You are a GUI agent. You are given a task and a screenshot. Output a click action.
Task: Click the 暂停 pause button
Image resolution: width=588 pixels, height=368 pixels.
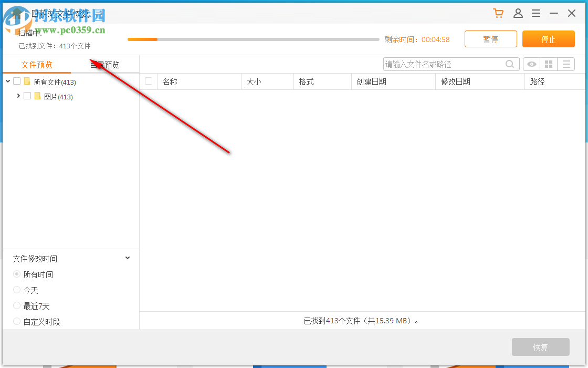point(490,38)
